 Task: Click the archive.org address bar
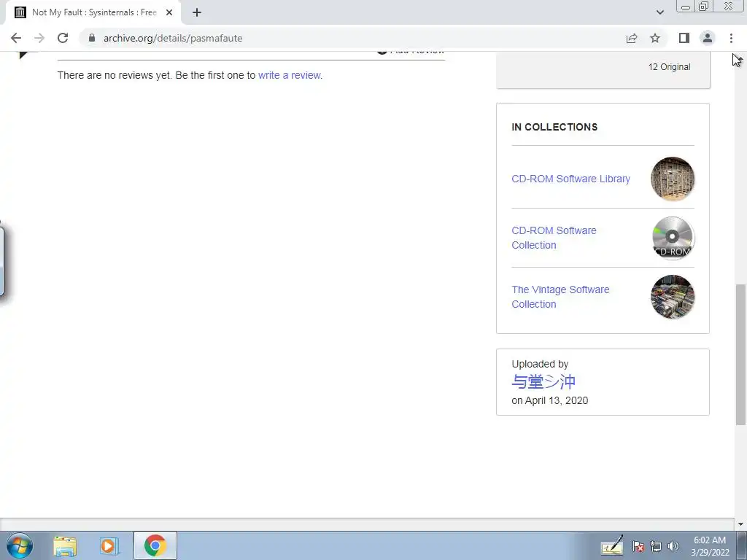click(352, 38)
